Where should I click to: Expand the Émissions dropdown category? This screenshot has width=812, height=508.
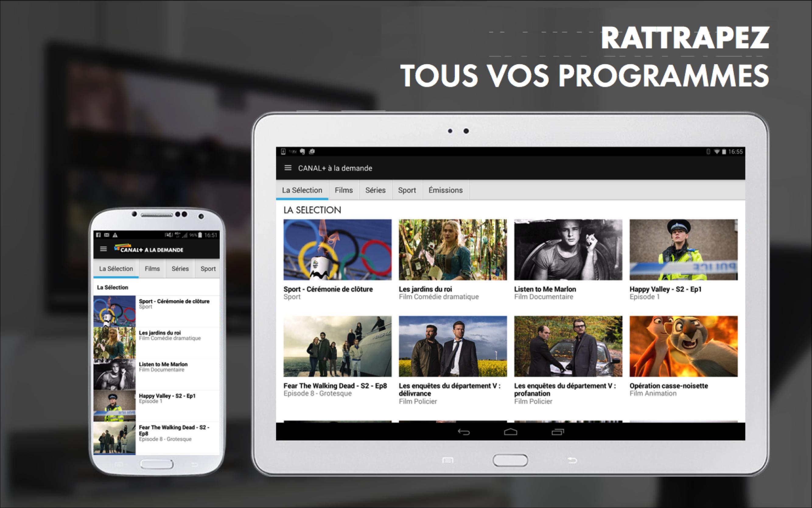click(x=446, y=190)
